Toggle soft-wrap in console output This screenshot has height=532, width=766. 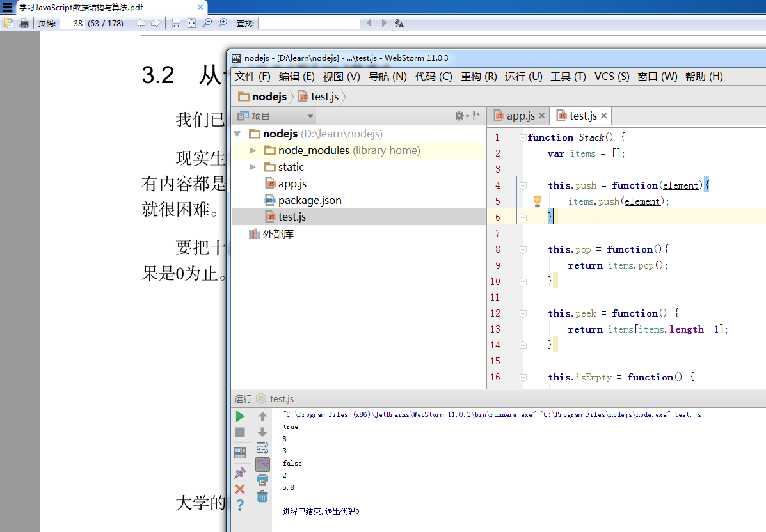coord(262,448)
